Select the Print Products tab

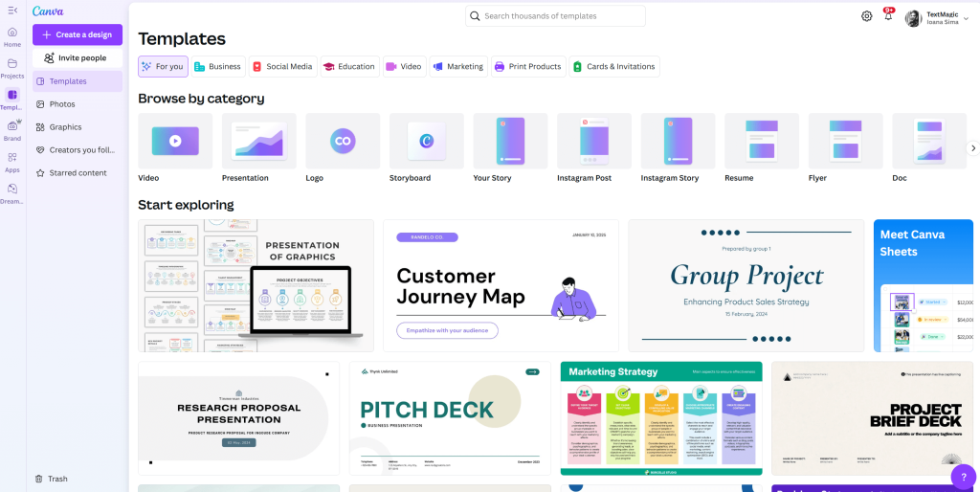click(528, 66)
